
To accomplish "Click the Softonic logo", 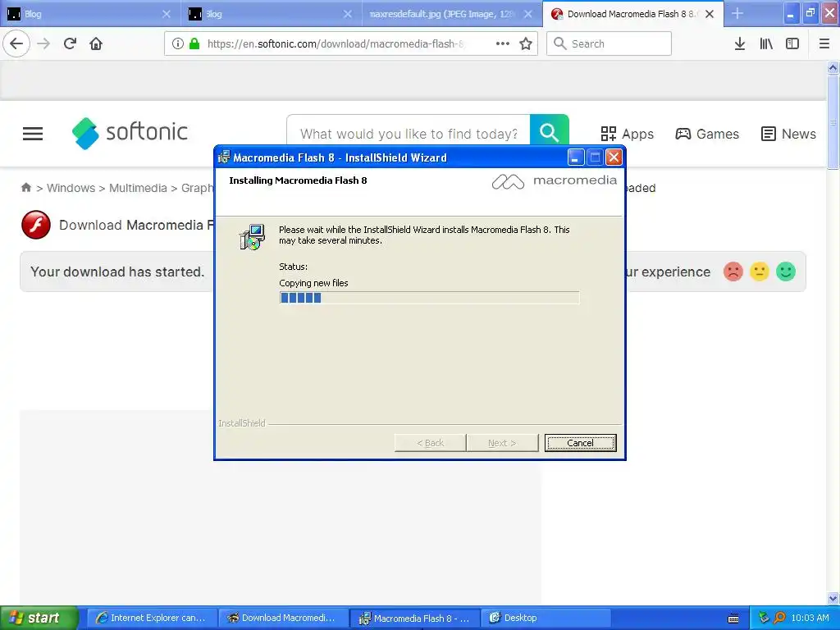I will pos(130,133).
